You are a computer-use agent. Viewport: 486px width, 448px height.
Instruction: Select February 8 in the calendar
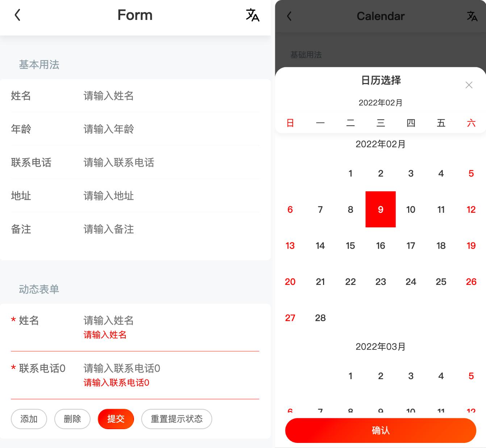351,210
